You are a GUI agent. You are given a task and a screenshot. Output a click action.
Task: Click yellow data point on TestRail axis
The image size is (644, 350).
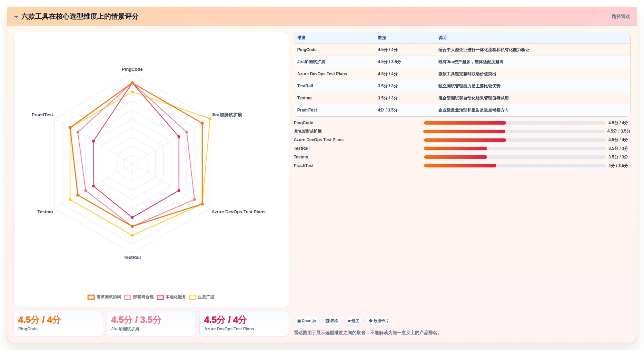point(132,235)
